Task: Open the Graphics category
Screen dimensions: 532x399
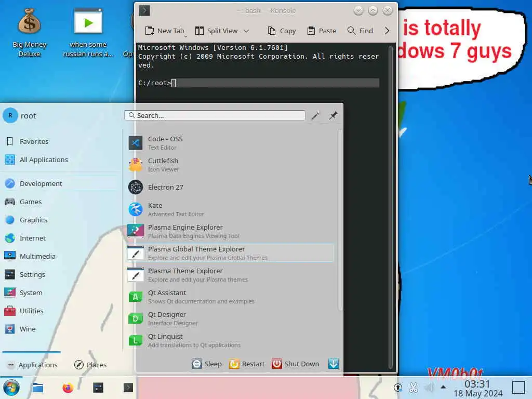Action: pos(61,220)
